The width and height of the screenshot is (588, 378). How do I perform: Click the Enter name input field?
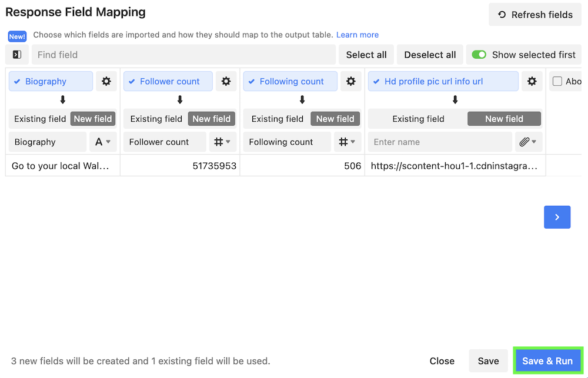(440, 142)
